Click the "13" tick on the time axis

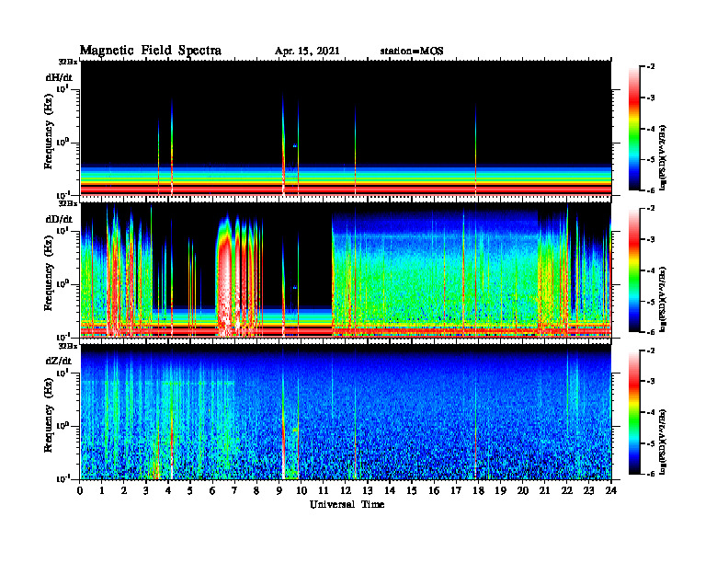tap(368, 490)
